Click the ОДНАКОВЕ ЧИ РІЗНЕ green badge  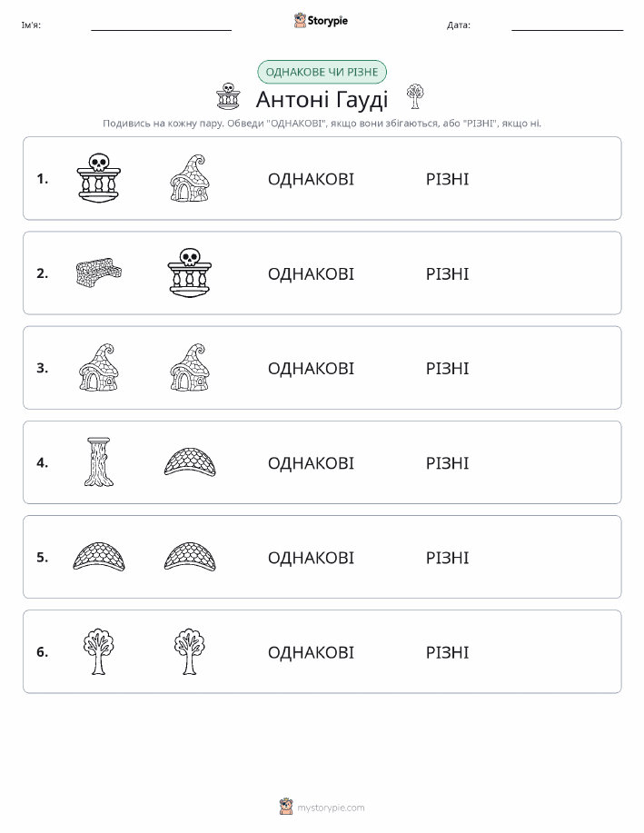pyautogui.click(x=322, y=72)
